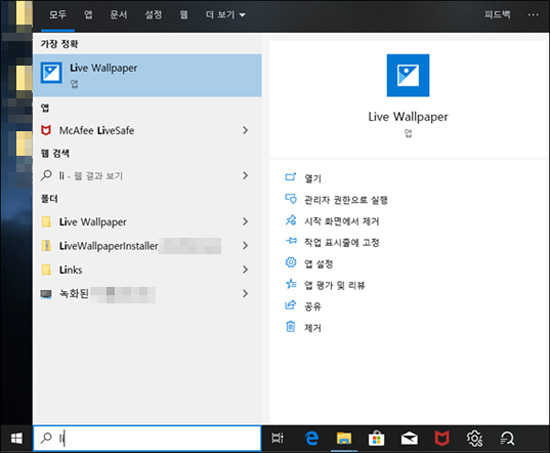Choose 앱 평가 및 리뷰

tap(335, 285)
